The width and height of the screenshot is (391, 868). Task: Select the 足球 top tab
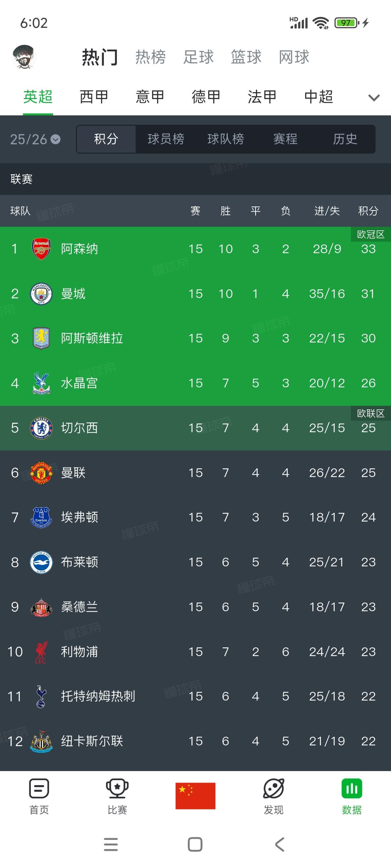[x=198, y=57]
